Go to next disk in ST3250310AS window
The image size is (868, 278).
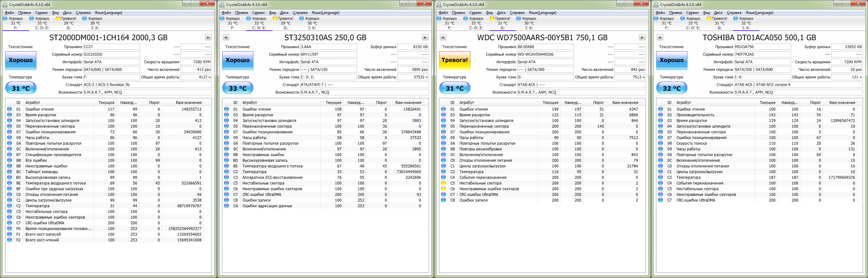425,38
